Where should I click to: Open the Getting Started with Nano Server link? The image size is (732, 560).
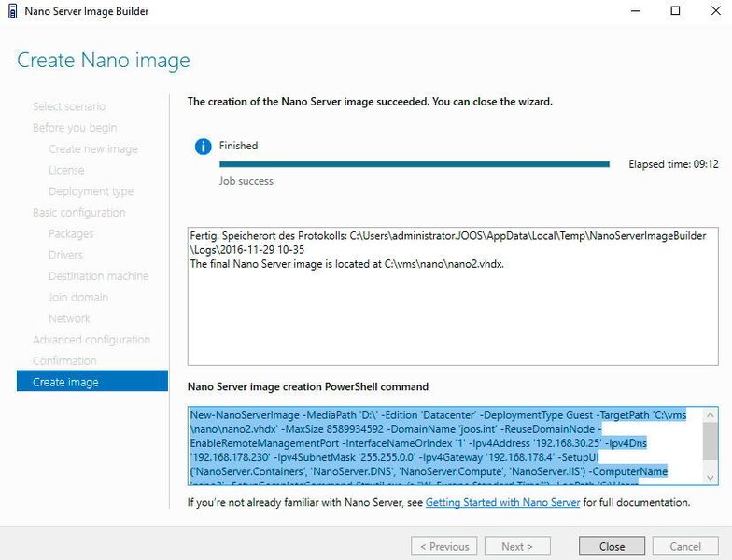pos(502,502)
